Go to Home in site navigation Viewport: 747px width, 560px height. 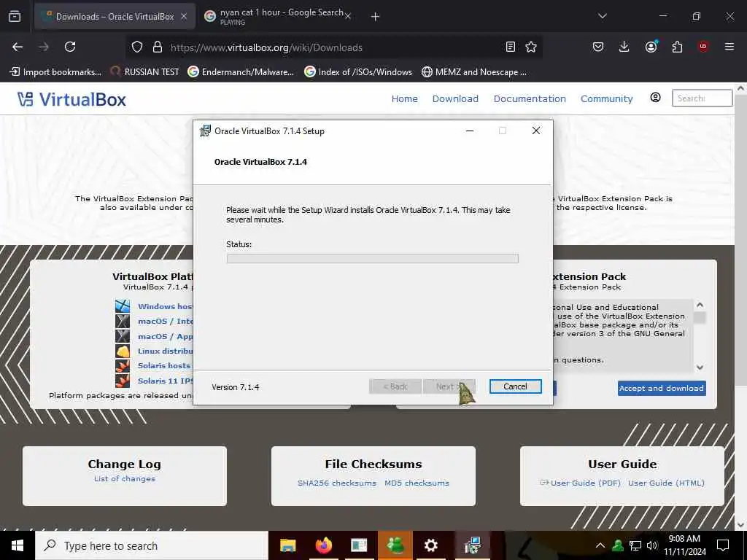[404, 98]
